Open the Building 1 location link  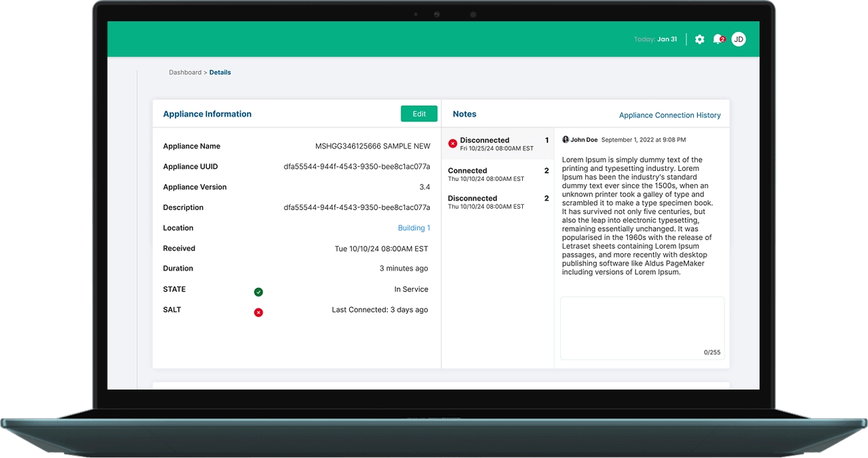pyautogui.click(x=414, y=228)
